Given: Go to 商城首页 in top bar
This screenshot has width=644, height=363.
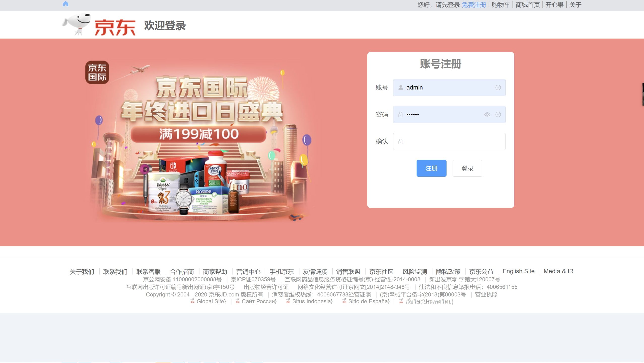Looking at the screenshot, I should 528,5.
